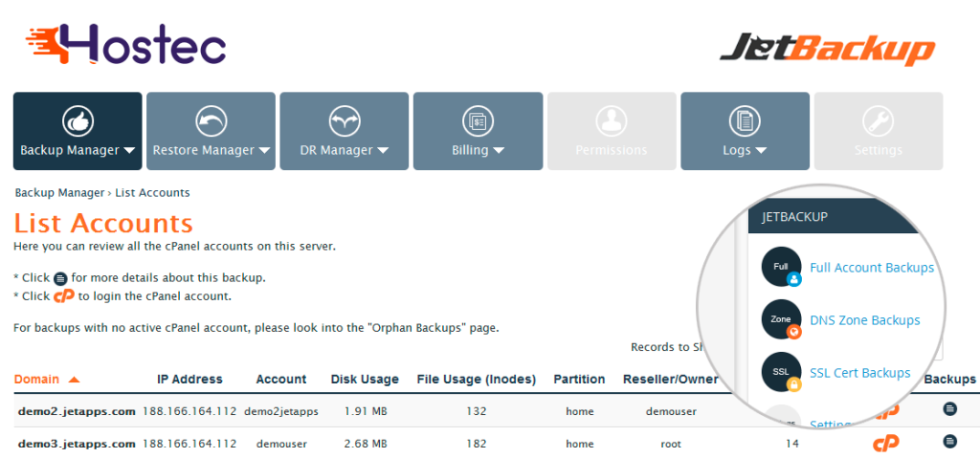The height and width of the screenshot is (458, 980).
Task: Click the inodes value 132
Action: pyautogui.click(x=477, y=412)
